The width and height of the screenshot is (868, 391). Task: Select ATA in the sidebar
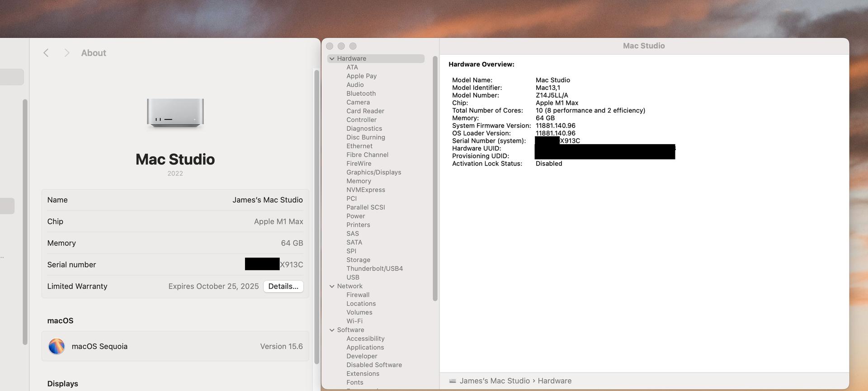tap(352, 67)
